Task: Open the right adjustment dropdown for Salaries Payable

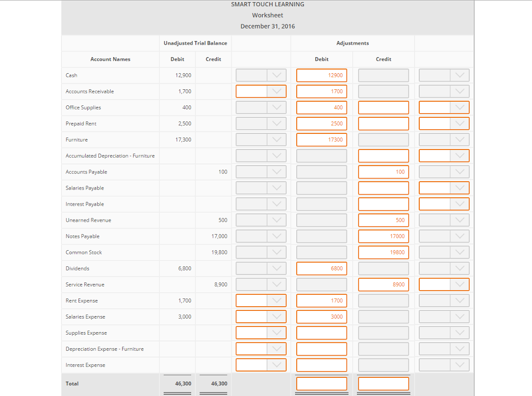Action: [x=444, y=188]
